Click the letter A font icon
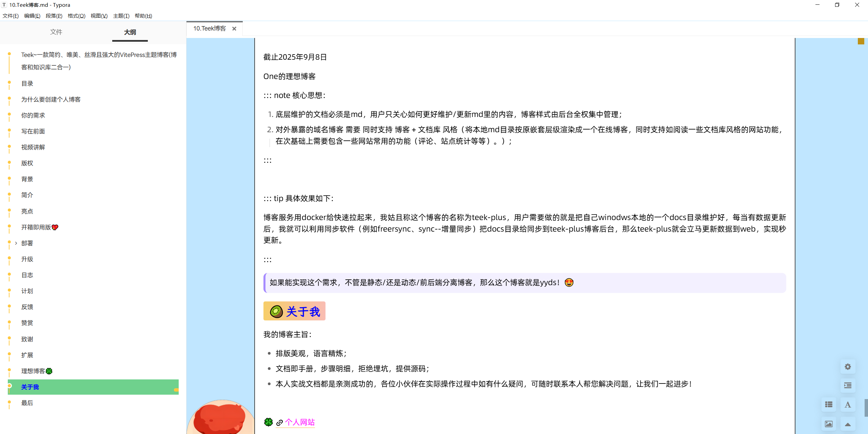This screenshot has height=434, width=868. pos(848,405)
